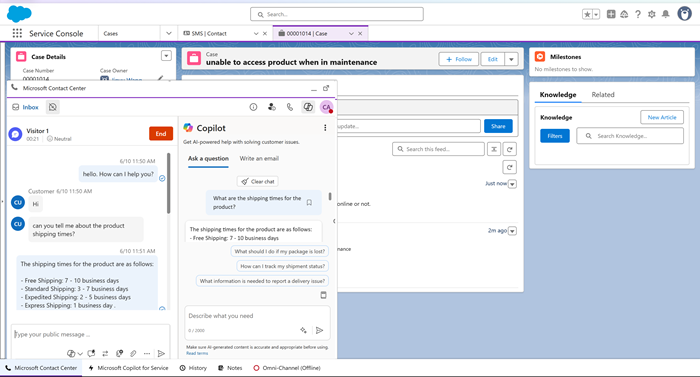Click the Knowledge Filters button

555,136
